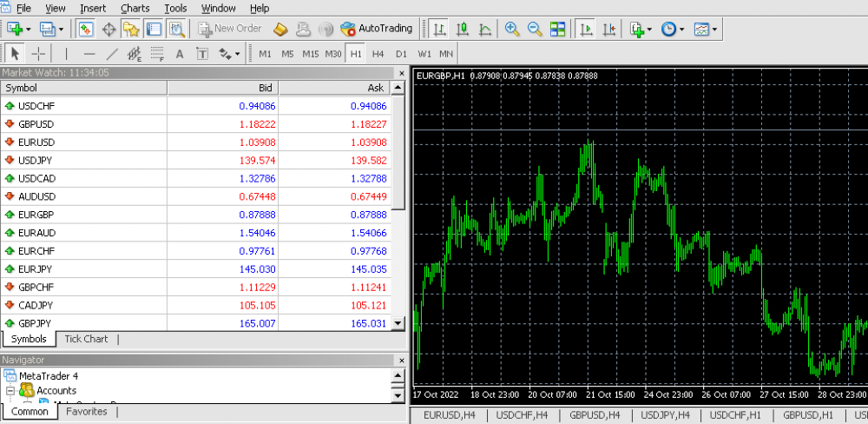This screenshot has width=868, height=424.
Task: Expand the Profiles dropdown arrow
Action: pos(61,30)
